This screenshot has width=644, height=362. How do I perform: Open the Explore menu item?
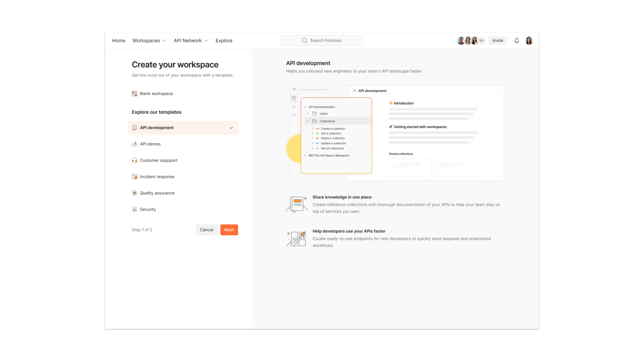click(x=224, y=41)
